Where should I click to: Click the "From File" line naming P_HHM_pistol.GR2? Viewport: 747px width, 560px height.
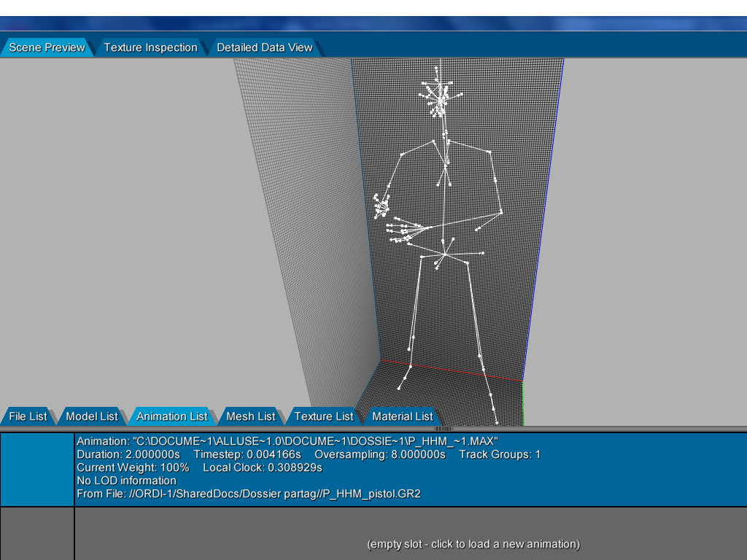(249, 494)
